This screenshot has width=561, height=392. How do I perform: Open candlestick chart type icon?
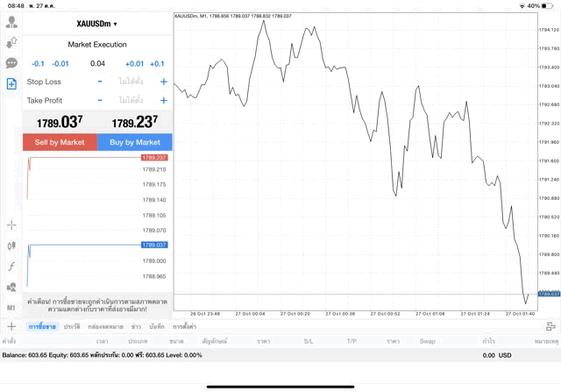(11, 246)
